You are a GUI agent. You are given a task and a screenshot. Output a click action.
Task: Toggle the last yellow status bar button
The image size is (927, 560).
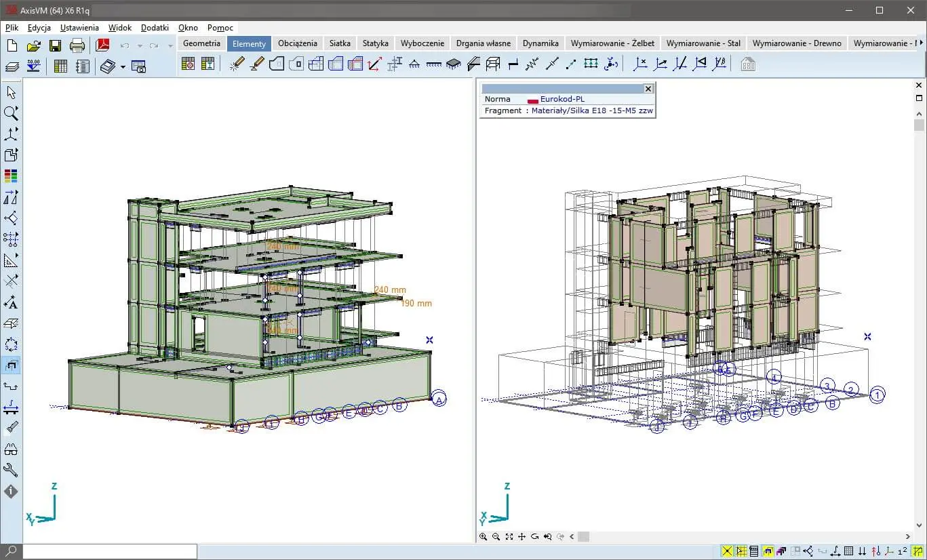(x=918, y=551)
